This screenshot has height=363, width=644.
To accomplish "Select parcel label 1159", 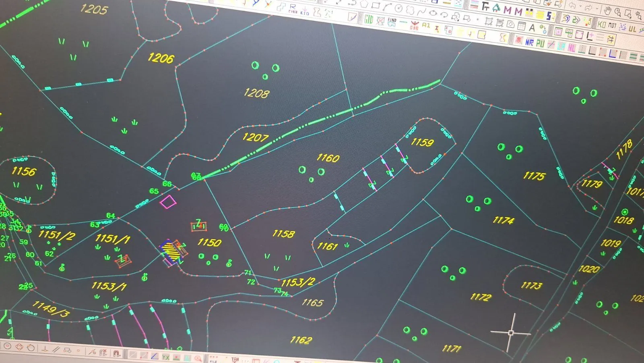I will 422,142.
